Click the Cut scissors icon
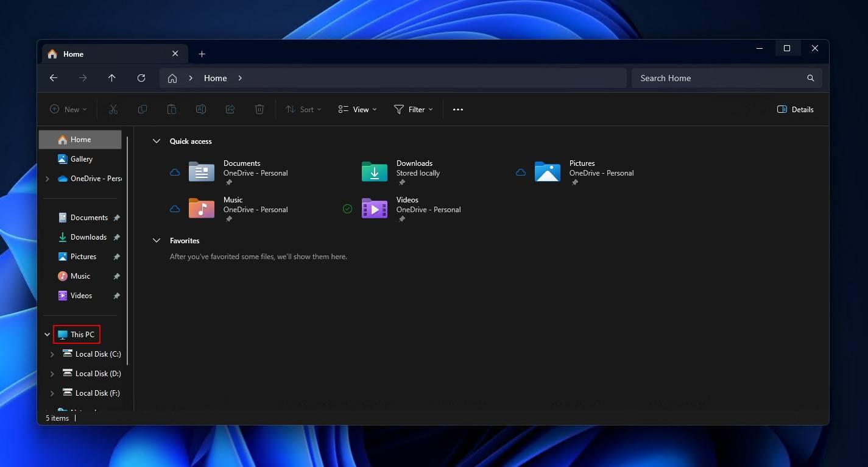This screenshot has height=467, width=868. [113, 109]
